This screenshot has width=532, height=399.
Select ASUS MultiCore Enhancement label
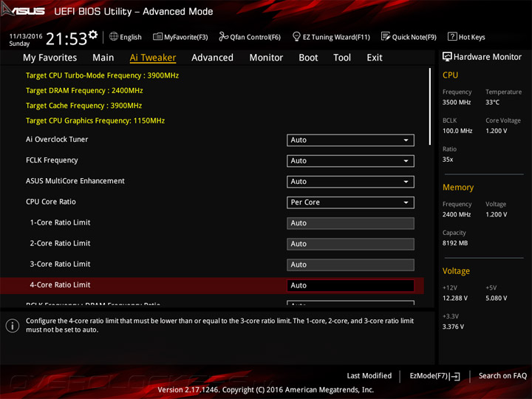(75, 181)
